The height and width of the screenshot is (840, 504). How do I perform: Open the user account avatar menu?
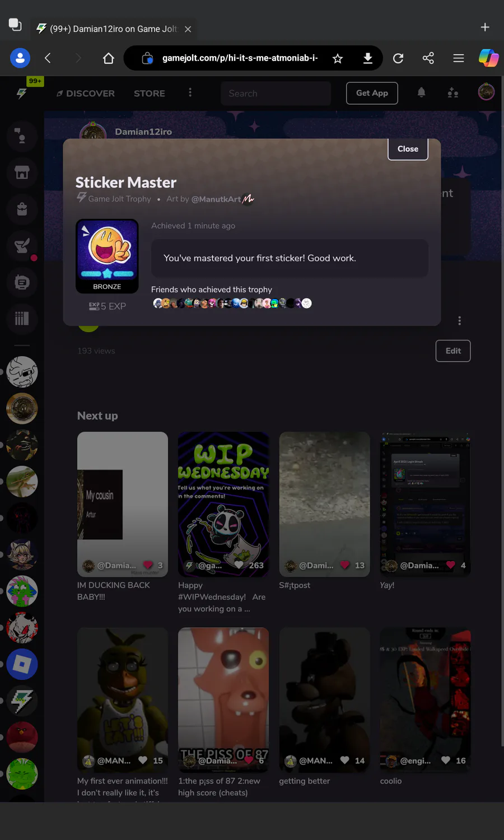(x=486, y=92)
